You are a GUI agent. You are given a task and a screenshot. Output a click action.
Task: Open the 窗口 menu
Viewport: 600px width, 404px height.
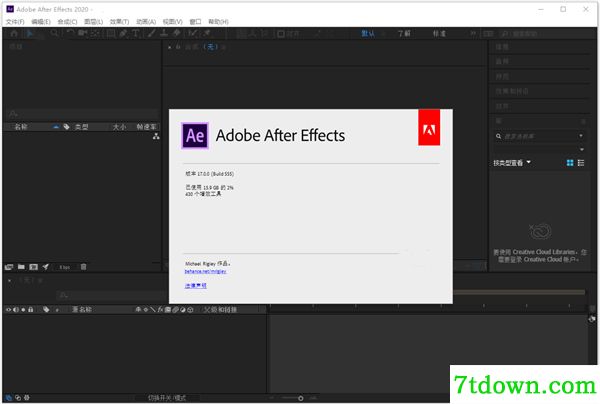pyautogui.click(x=195, y=22)
